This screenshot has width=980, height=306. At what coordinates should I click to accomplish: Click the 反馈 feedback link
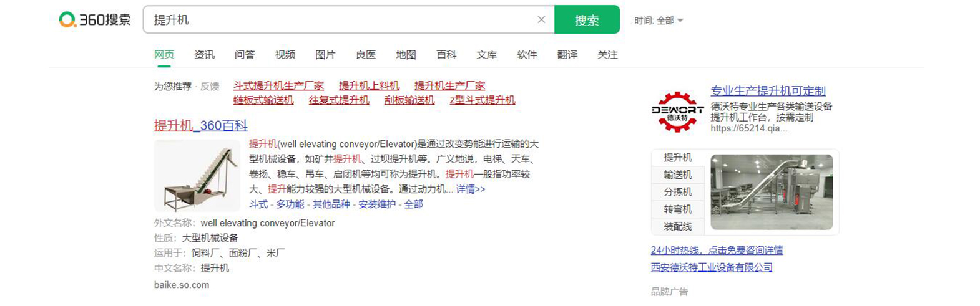tap(210, 87)
